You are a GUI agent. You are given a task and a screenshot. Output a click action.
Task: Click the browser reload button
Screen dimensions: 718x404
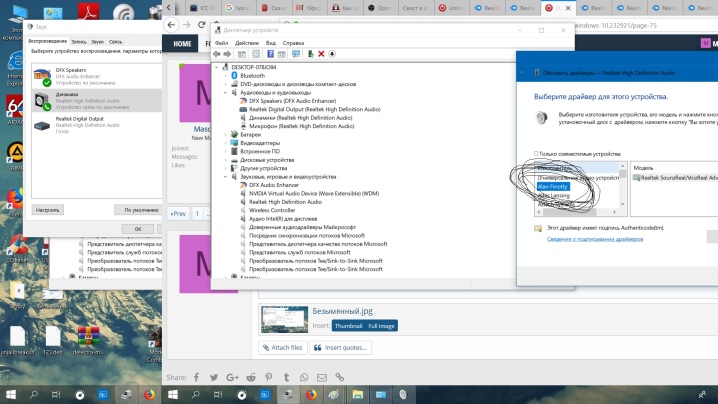coord(201,25)
